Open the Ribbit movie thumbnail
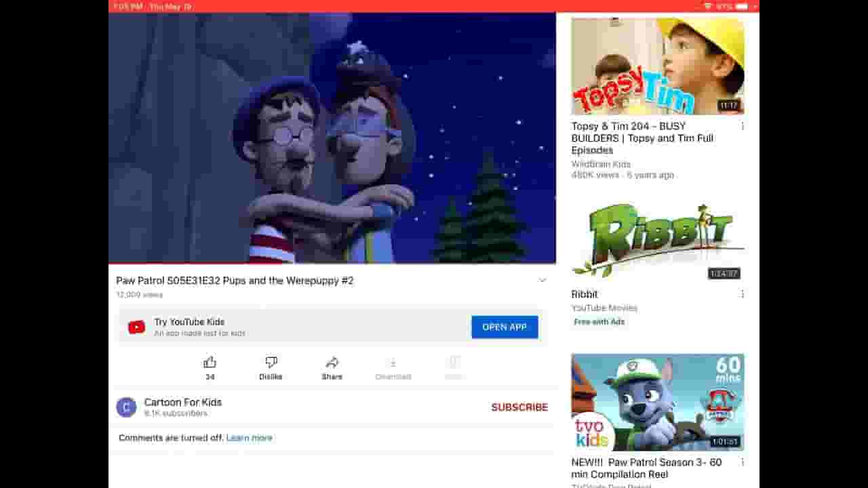The width and height of the screenshot is (868, 488). point(658,235)
